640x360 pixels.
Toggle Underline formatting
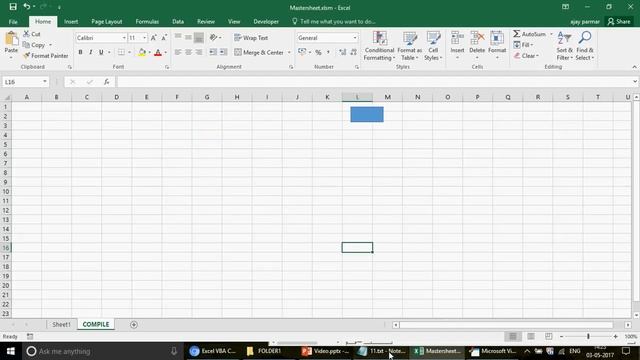click(x=101, y=52)
